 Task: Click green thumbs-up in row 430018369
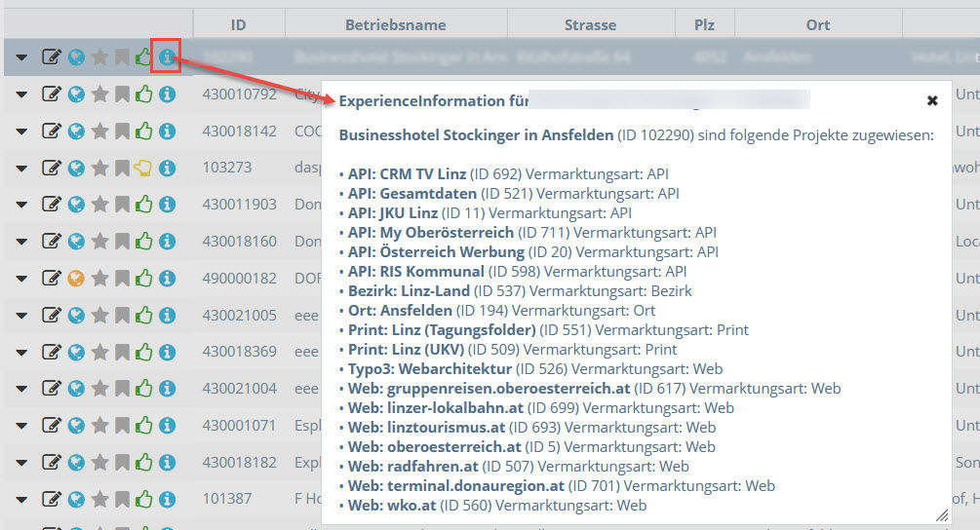point(143,352)
